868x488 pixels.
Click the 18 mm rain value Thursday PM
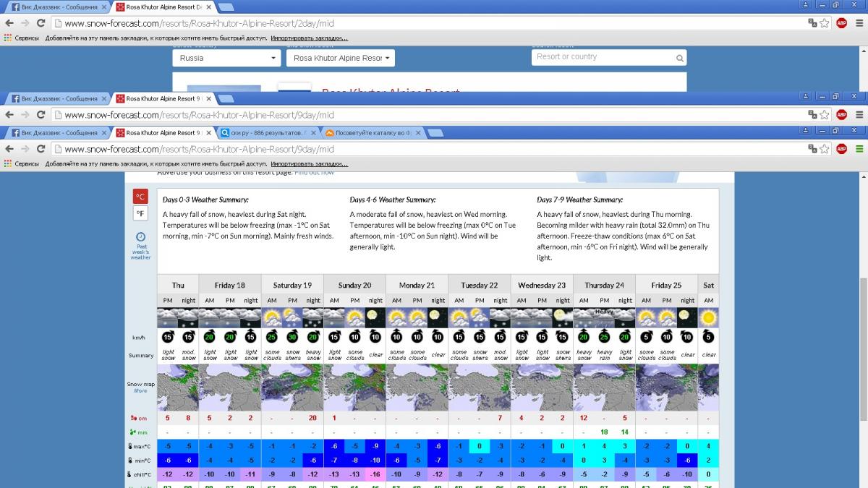click(x=604, y=432)
